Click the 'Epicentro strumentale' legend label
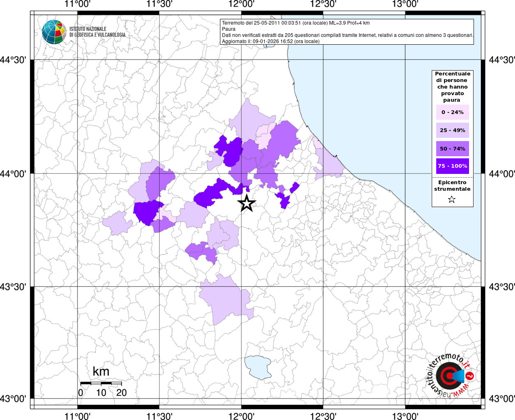The height and width of the screenshot is (420, 515). [x=452, y=186]
